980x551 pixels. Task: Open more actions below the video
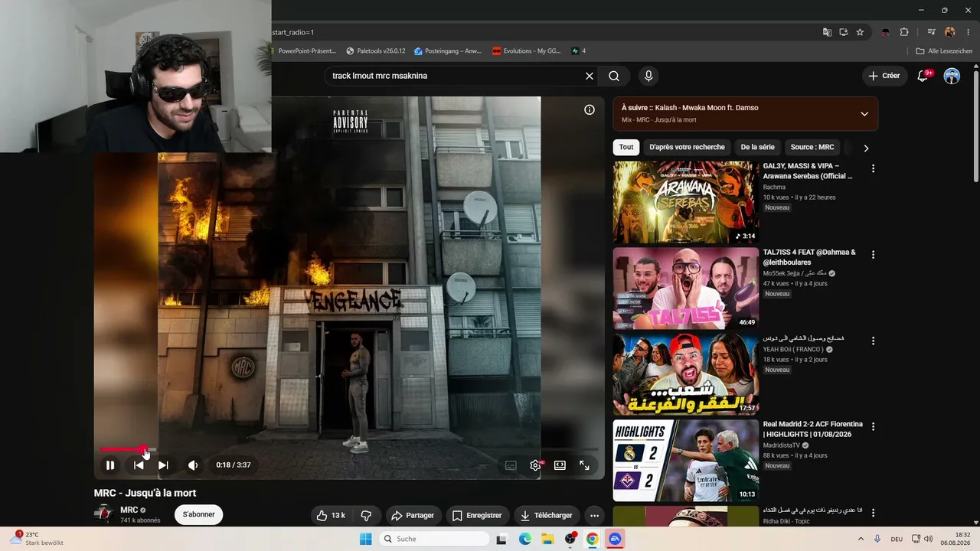[594, 515]
